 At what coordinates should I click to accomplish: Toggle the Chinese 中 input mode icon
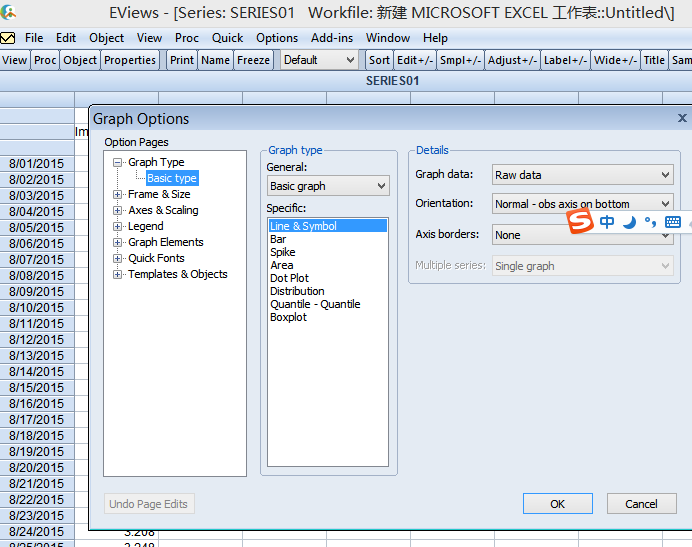[607, 222]
